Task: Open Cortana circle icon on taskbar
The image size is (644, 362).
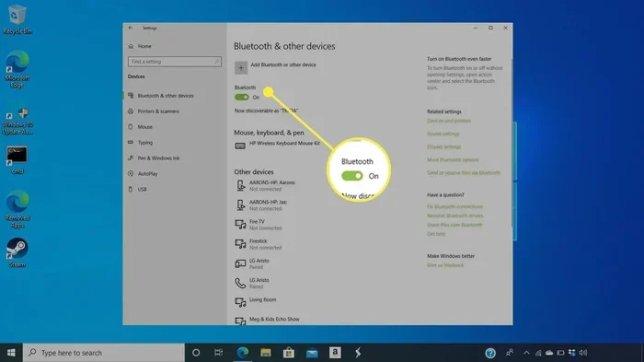Action: pos(196,353)
